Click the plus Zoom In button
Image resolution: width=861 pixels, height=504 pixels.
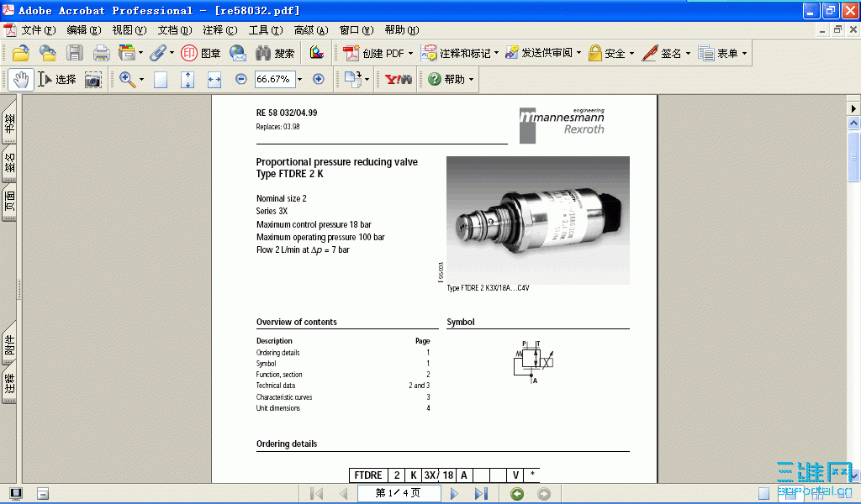pyautogui.click(x=319, y=79)
